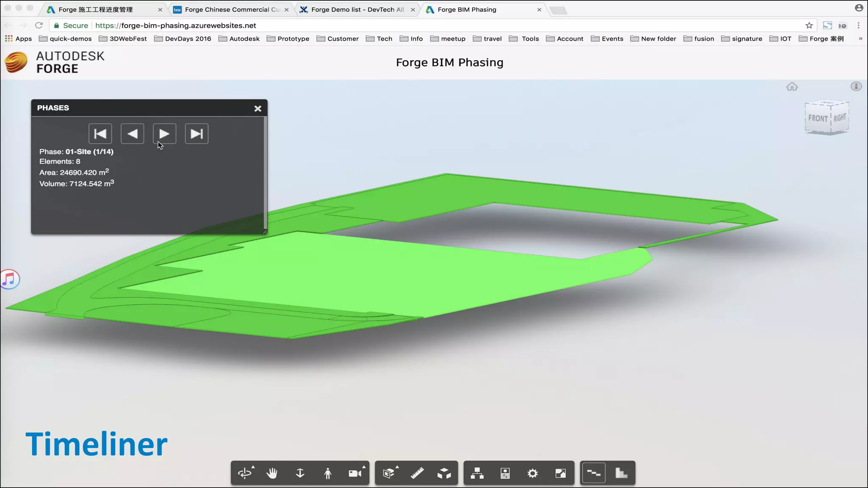This screenshot has width=868, height=488.
Task: Toggle the Phases timeliner panel button
Action: pos(594,473)
